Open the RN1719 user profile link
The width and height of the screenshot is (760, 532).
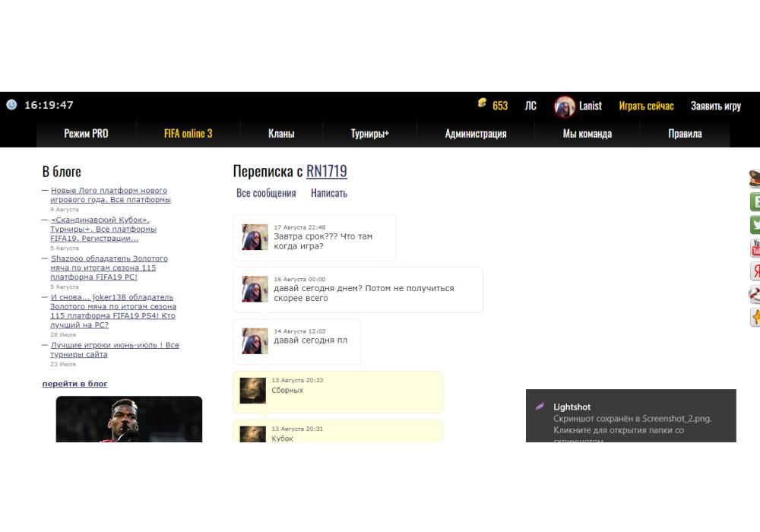327,171
